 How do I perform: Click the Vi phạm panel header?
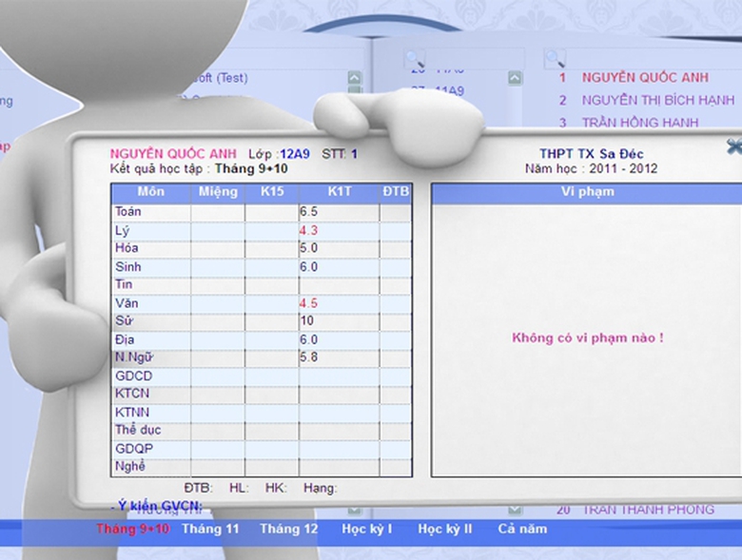pos(586,192)
